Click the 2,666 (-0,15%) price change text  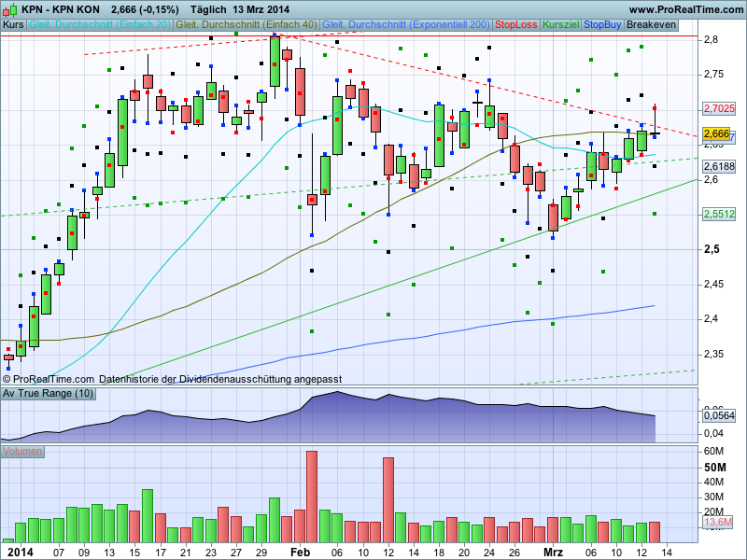point(145,9)
